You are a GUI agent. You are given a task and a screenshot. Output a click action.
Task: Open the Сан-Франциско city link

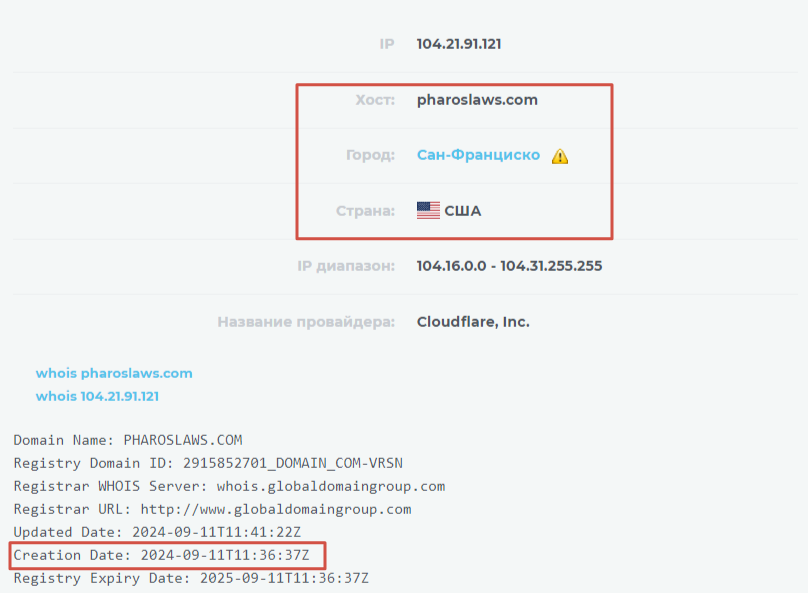coord(478,155)
